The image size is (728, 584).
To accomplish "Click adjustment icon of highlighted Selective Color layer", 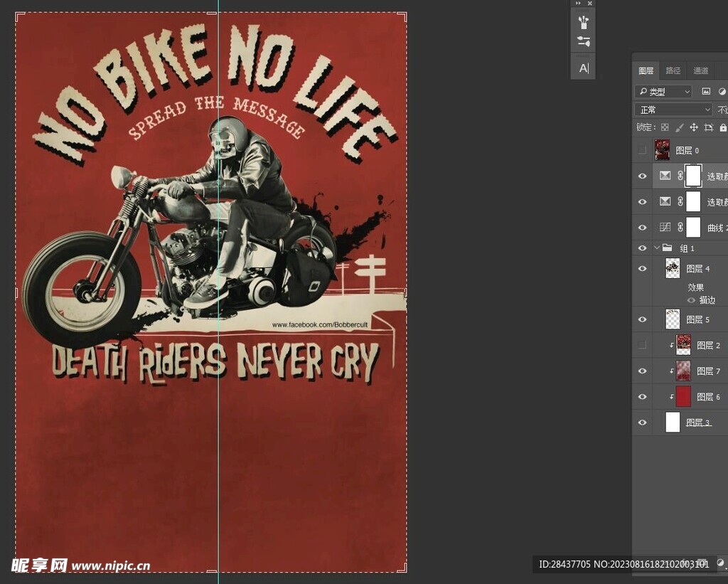I will tap(665, 176).
